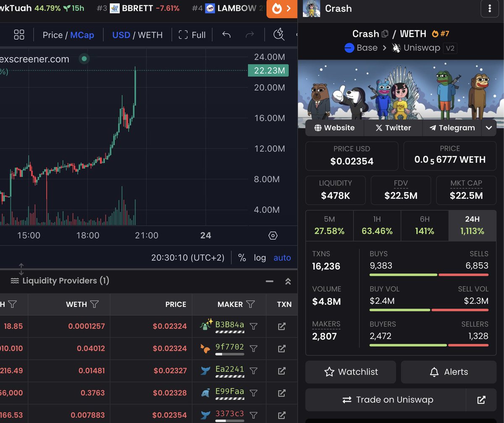Minimize the Liquidity Providers panel dash

point(270,281)
